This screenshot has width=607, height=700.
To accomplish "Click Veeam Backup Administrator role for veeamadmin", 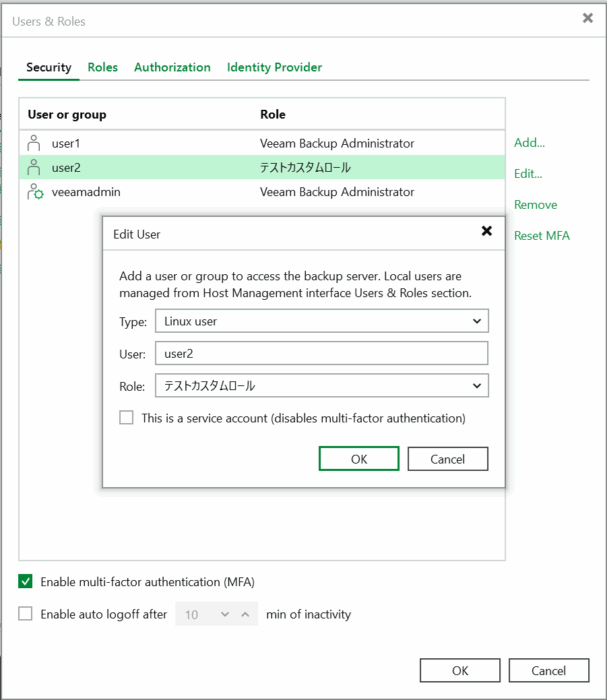I will coord(337,192).
